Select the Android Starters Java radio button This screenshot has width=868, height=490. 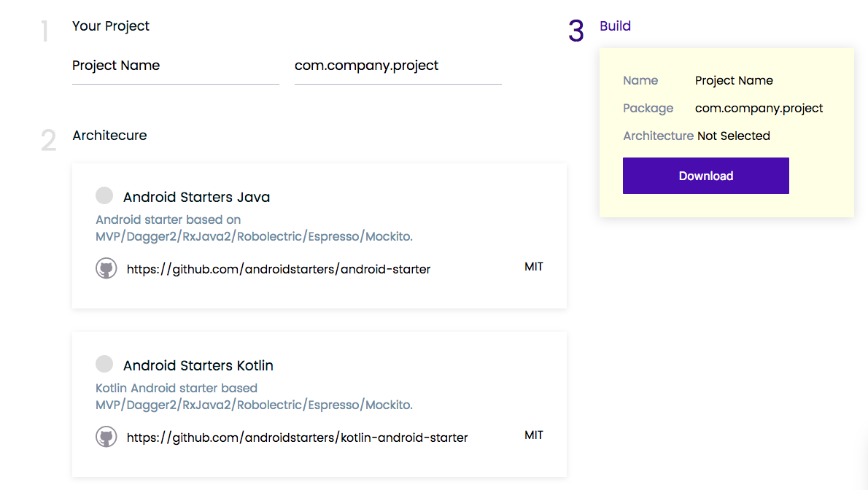point(104,195)
